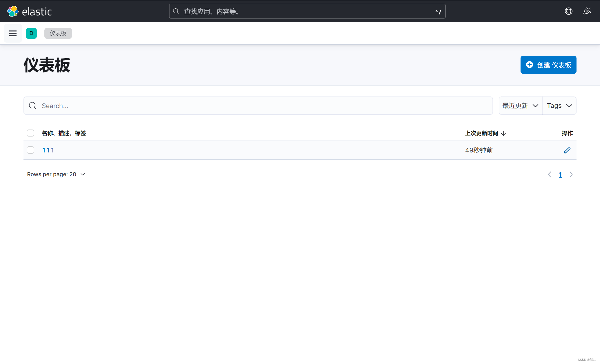Open the help menu lifebuoy icon
This screenshot has height=364, width=600.
tap(568, 11)
